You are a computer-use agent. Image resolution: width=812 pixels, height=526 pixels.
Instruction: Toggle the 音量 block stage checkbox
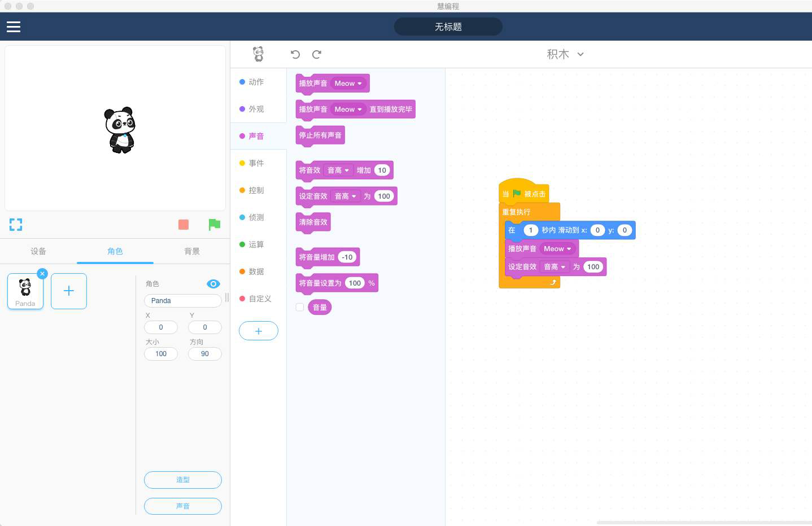(x=300, y=307)
